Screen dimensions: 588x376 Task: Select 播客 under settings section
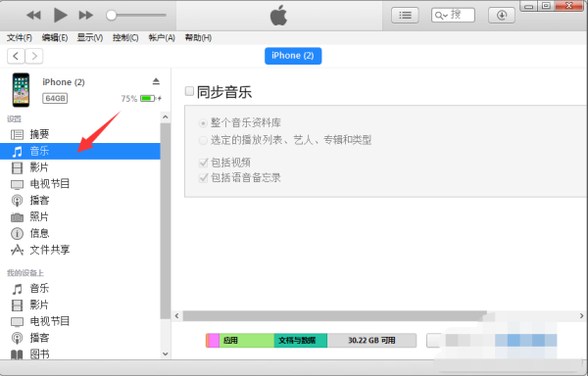coord(80,201)
